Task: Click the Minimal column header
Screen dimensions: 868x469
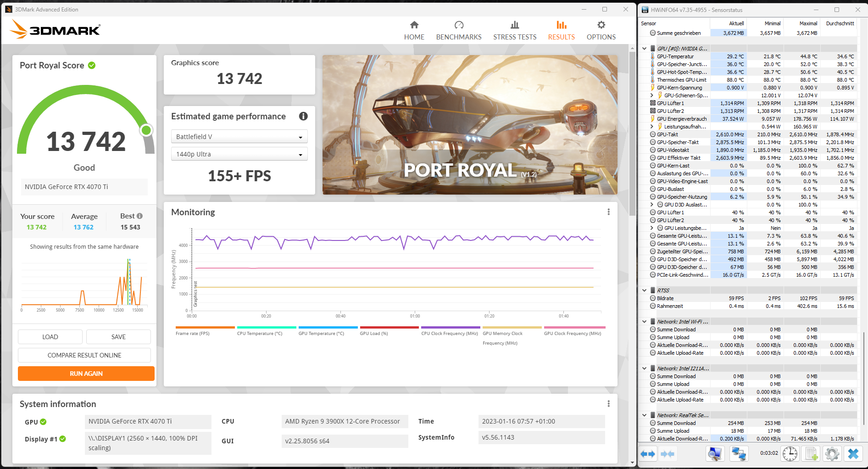Action: (765, 23)
